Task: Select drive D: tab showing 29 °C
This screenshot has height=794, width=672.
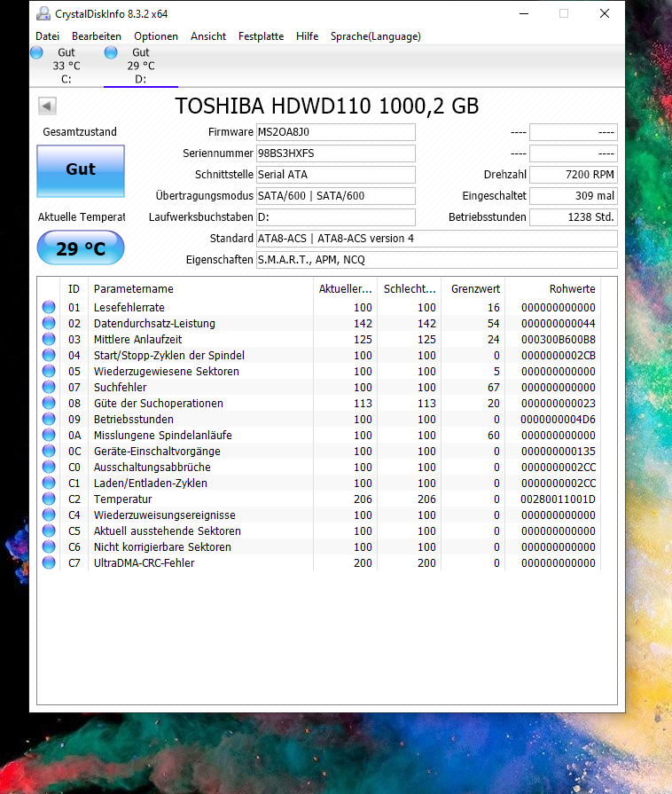Action: pyautogui.click(x=141, y=66)
